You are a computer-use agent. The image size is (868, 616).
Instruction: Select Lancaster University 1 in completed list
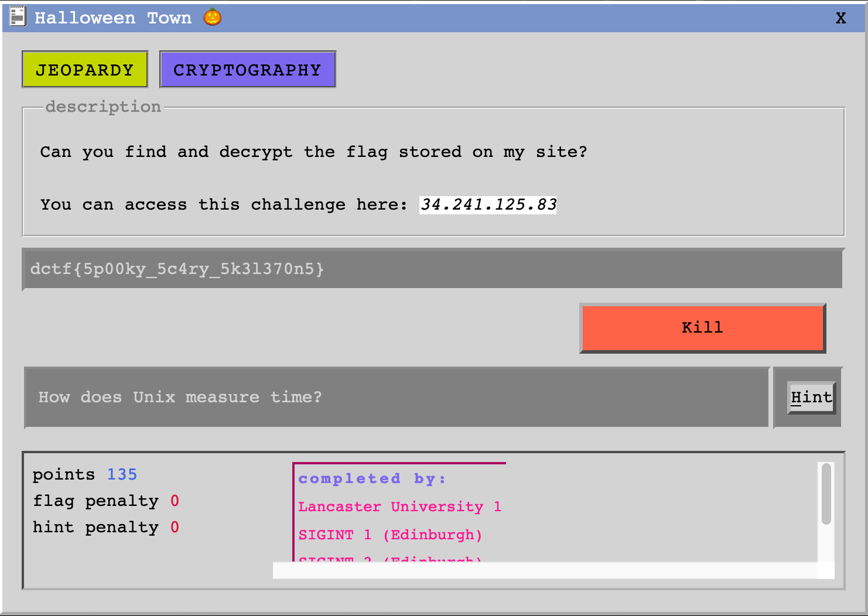[x=400, y=507]
